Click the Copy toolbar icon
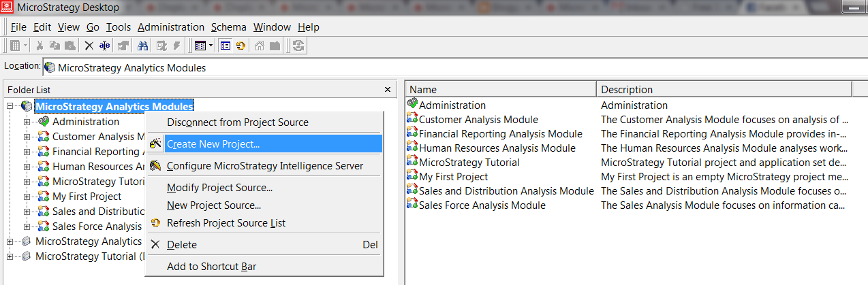 tap(55, 46)
